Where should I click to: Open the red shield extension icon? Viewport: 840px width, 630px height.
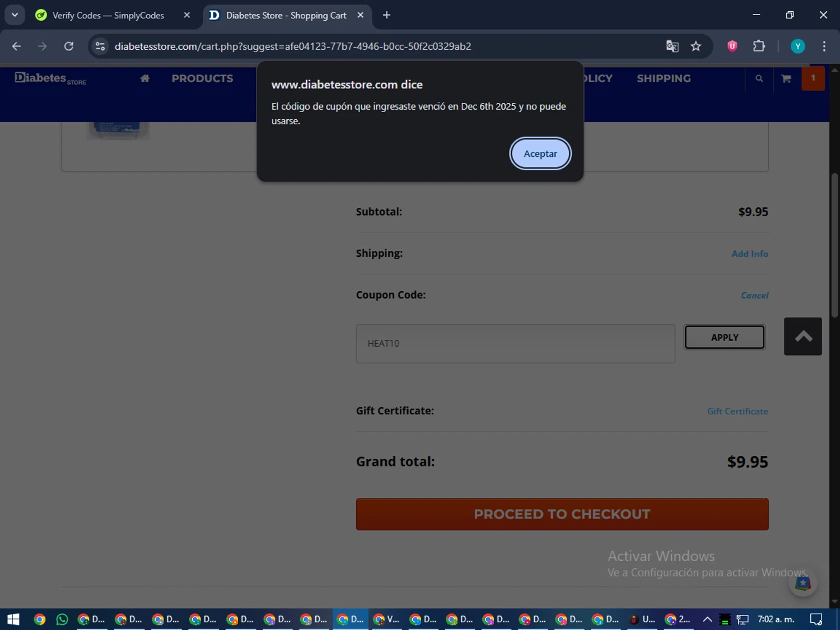pos(732,46)
